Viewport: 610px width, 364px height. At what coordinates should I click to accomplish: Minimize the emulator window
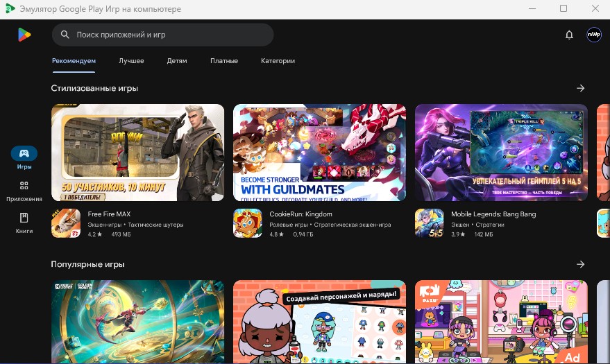coord(532,8)
